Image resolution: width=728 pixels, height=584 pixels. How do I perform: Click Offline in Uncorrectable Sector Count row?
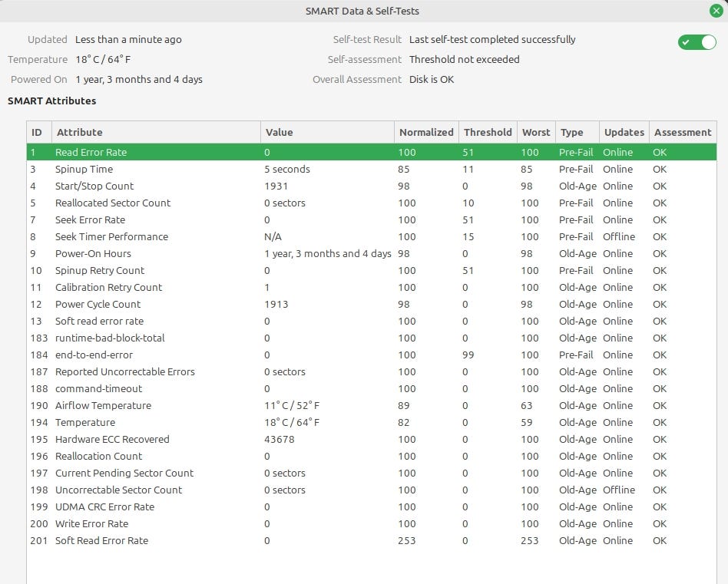[x=619, y=490]
